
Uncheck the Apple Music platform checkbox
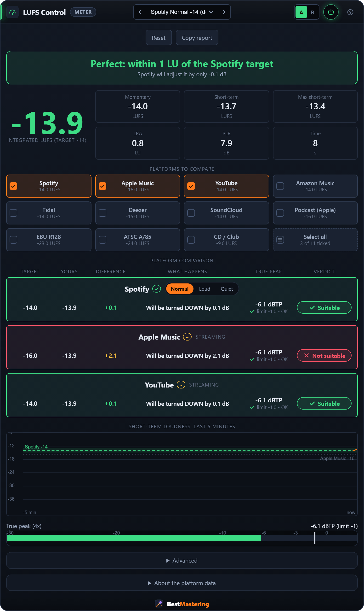(102, 186)
